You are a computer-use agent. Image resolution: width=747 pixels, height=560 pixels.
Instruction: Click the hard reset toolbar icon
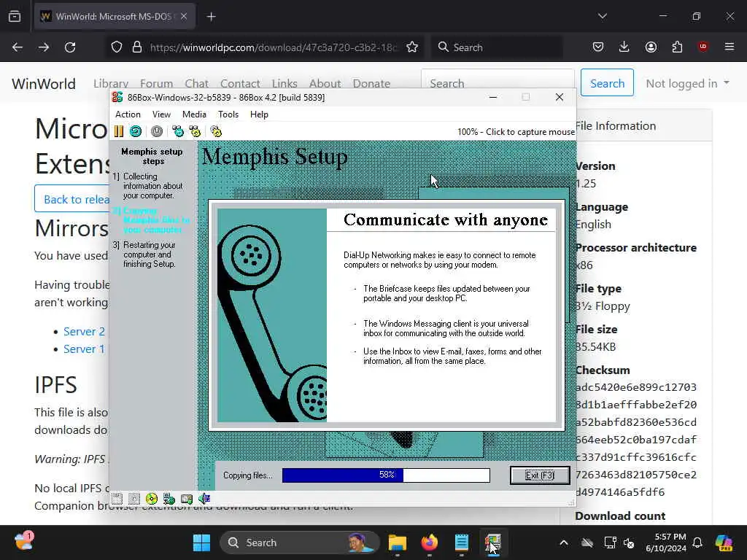[x=136, y=131]
